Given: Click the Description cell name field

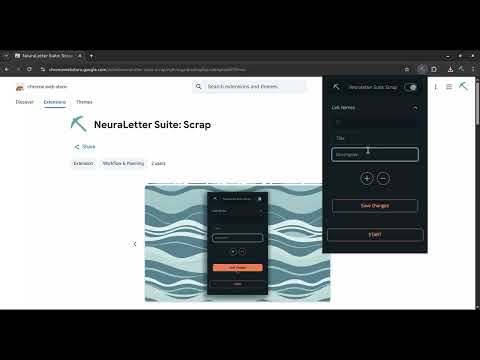Looking at the screenshot, I should pos(375,154).
